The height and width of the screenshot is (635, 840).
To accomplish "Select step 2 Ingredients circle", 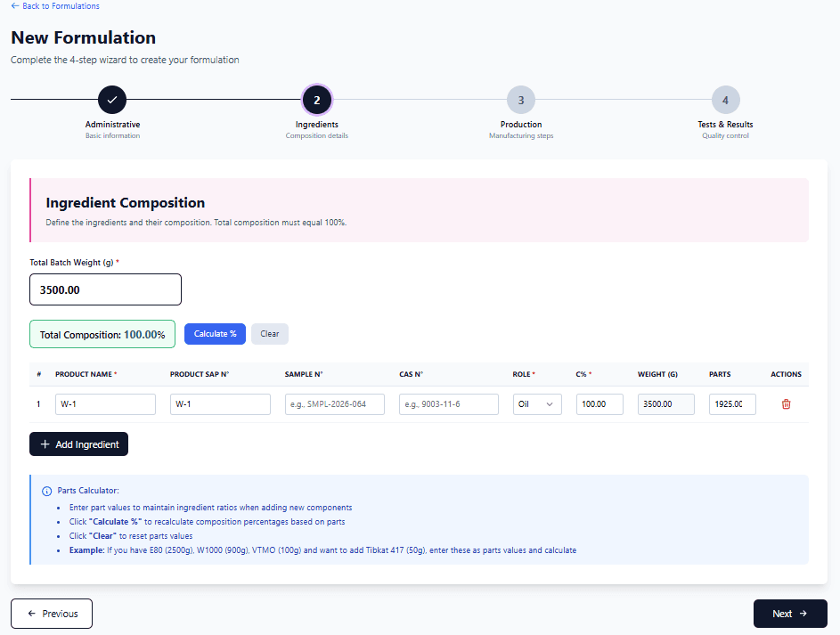I will [316, 100].
